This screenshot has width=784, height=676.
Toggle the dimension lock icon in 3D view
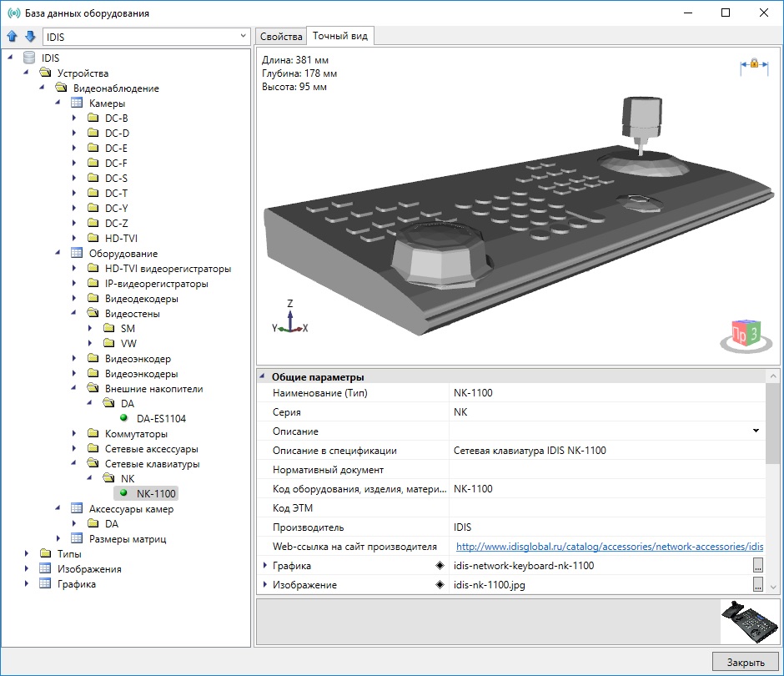pyautogui.click(x=753, y=64)
